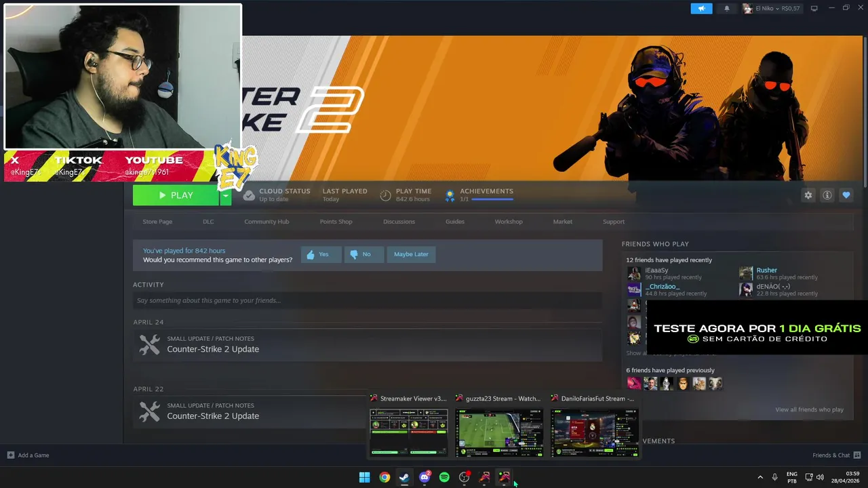Click iEaaaSy's avatar thumbnail
Screen dimensions: 868x488
coord(634,274)
